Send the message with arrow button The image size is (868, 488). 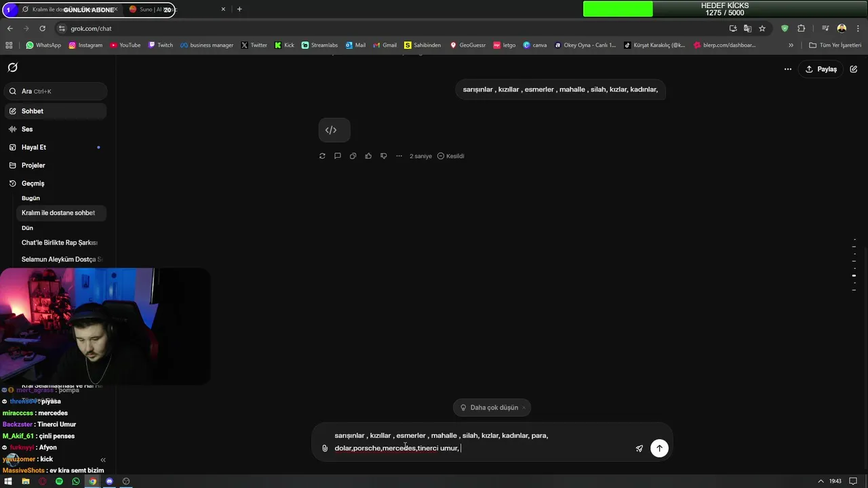click(659, 448)
